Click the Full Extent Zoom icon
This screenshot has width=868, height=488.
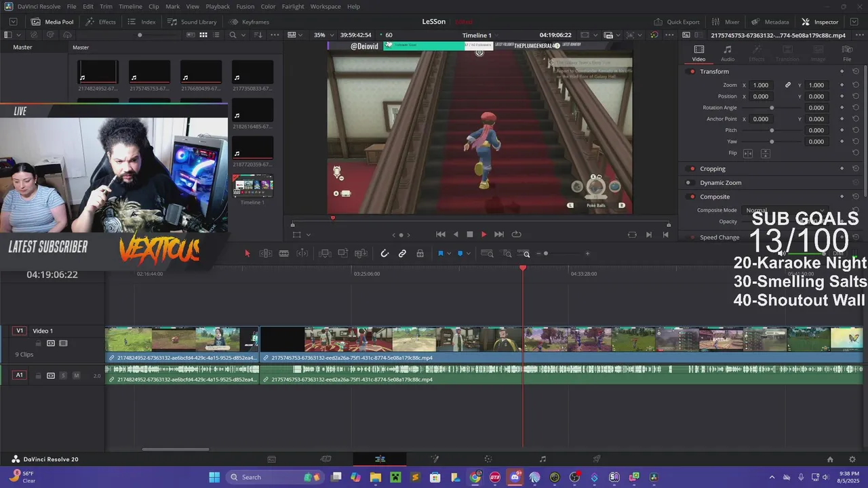[x=487, y=253]
